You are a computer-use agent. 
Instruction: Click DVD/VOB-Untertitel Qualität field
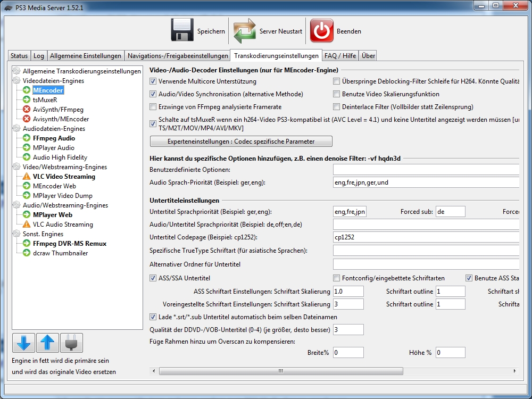348,330
